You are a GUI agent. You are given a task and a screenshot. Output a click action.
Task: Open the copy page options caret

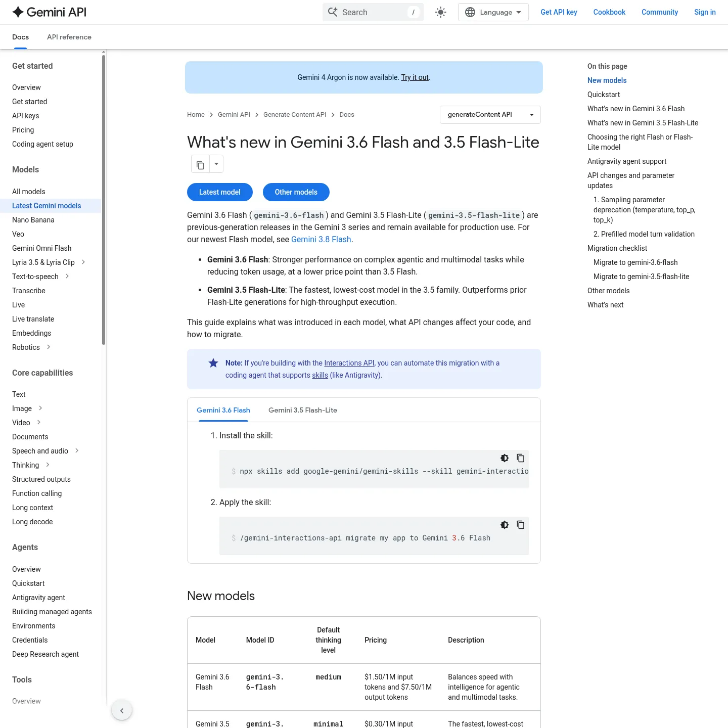[x=216, y=164]
